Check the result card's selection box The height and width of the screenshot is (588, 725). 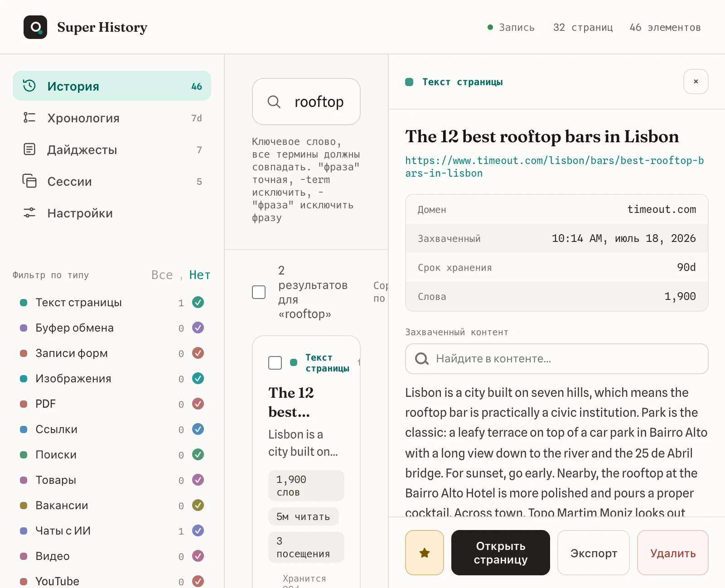(275, 363)
